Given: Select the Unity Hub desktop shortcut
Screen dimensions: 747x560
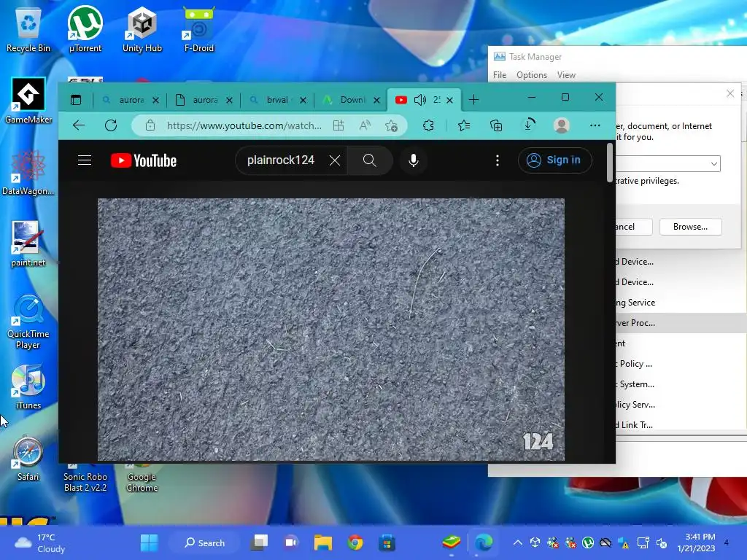Looking at the screenshot, I should tap(142, 29).
